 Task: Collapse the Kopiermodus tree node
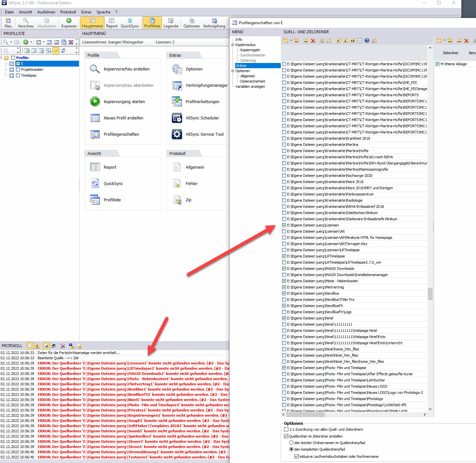[233, 45]
